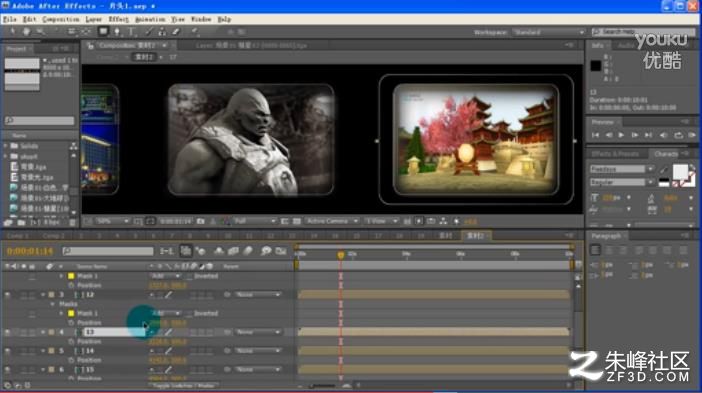This screenshot has height=393, width=702.
Task: Toggle Position stopwatch under layer 14
Action: pyautogui.click(x=71, y=360)
